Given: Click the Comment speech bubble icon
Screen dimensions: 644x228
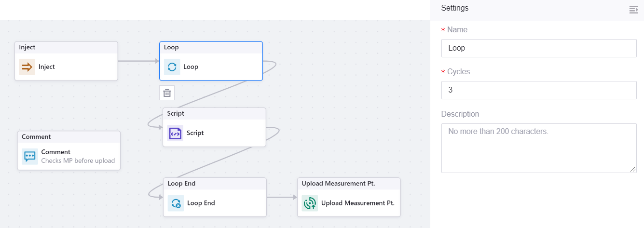Looking at the screenshot, I should click(30, 156).
